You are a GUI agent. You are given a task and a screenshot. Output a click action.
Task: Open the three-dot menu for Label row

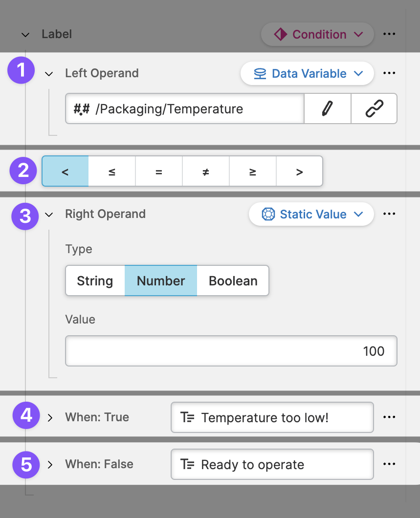pos(389,34)
